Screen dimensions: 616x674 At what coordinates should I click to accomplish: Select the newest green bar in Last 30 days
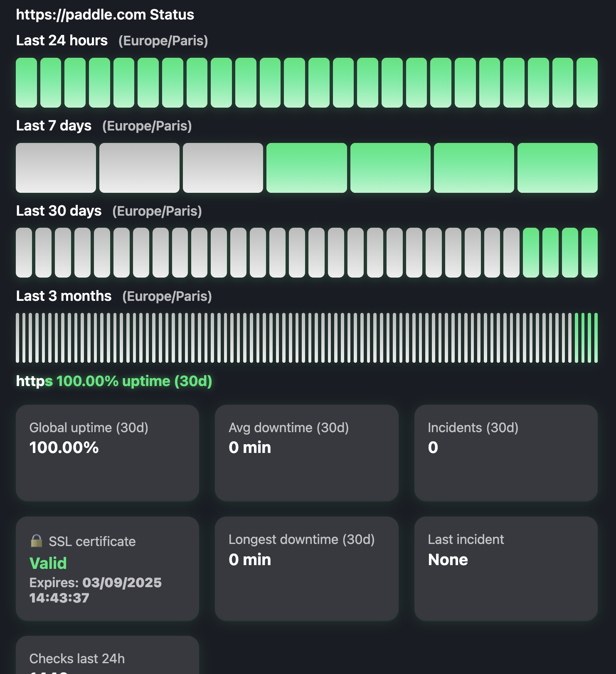pos(589,253)
